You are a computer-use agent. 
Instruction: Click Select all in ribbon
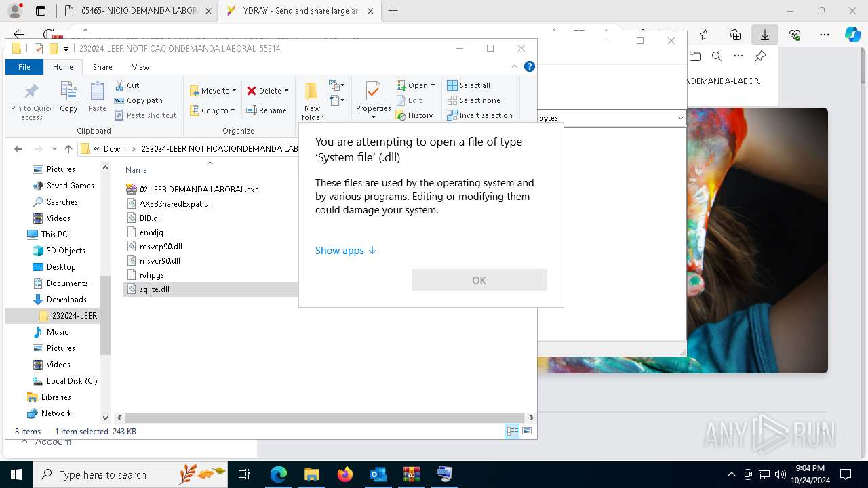(x=469, y=85)
